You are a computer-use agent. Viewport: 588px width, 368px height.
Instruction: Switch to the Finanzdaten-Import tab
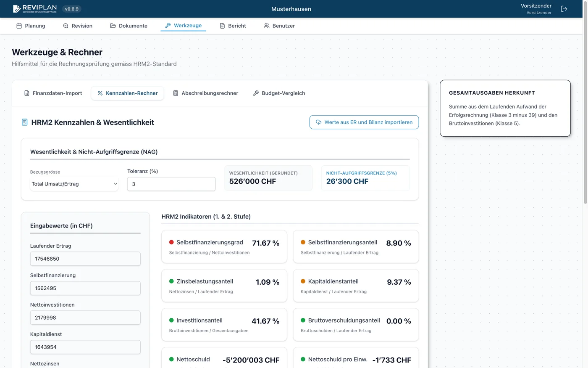pyautogui.click(x=53, y=93)
